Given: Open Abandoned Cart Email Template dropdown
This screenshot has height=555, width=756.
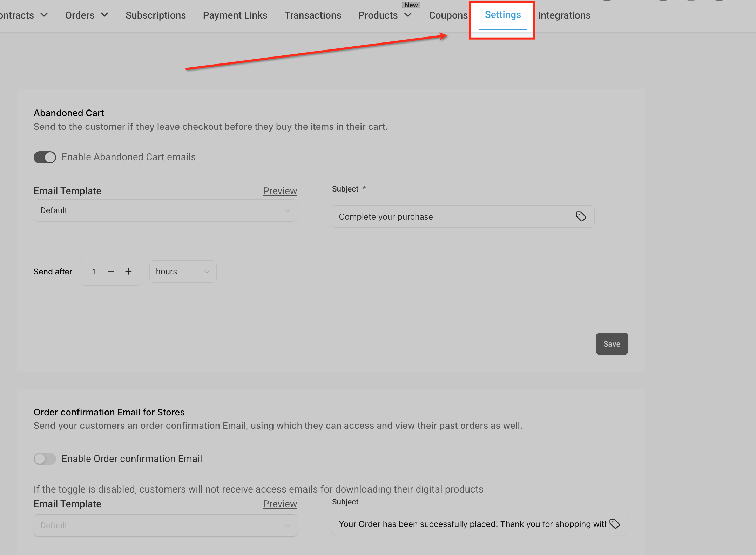Looking at the screenshot, I should coord(165,210).
